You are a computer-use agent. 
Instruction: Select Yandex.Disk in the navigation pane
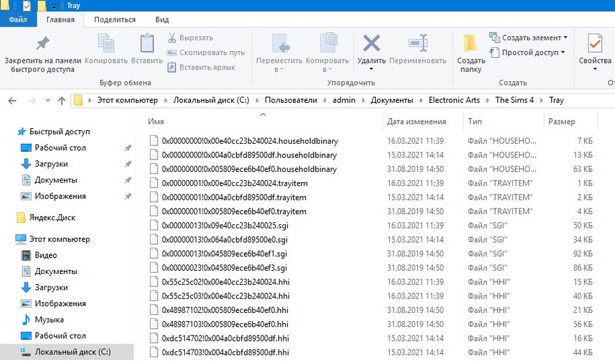tap(52, 217)
